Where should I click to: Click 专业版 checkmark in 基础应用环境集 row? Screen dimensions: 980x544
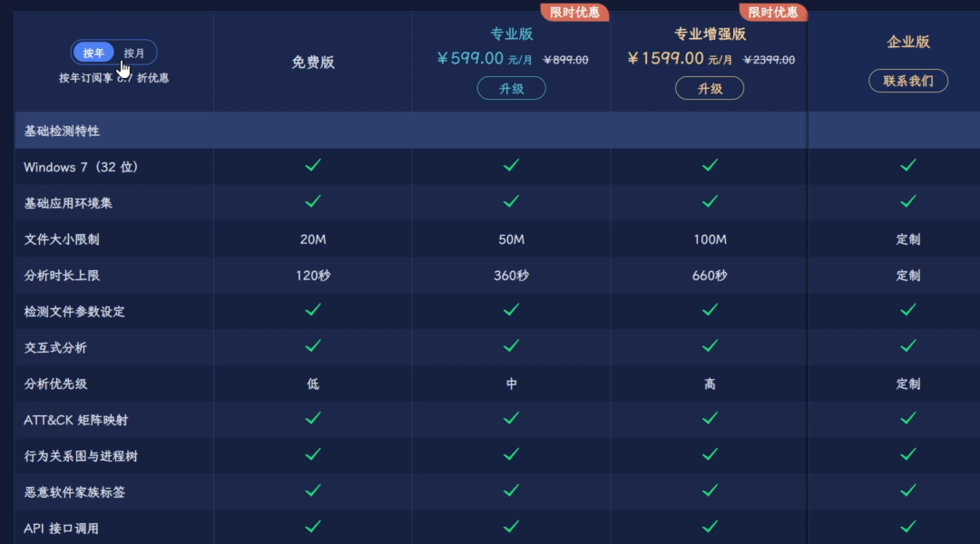511,201
